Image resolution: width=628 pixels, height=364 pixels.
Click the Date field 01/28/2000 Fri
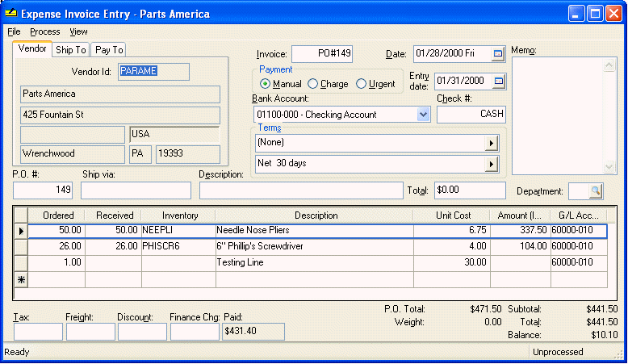[x=453, y=53]
